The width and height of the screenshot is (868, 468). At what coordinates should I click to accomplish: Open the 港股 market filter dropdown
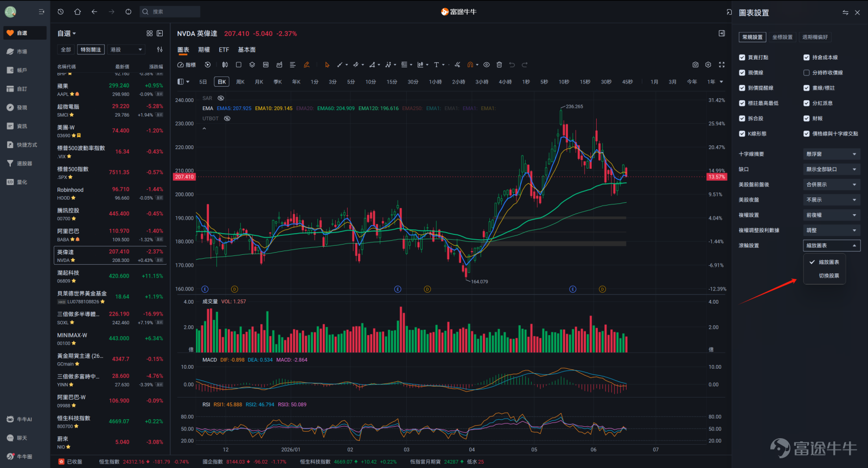pos(126,49)
